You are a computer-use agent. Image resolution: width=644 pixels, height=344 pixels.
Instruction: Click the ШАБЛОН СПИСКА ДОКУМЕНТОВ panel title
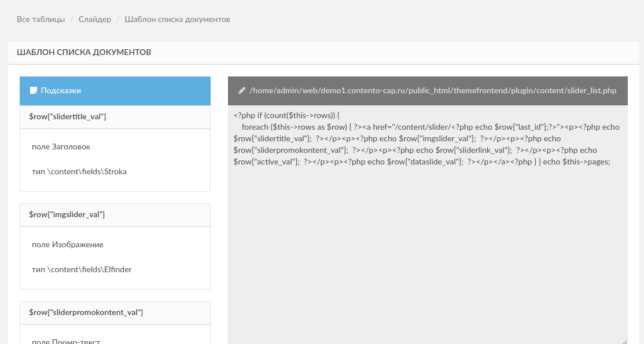84,52
